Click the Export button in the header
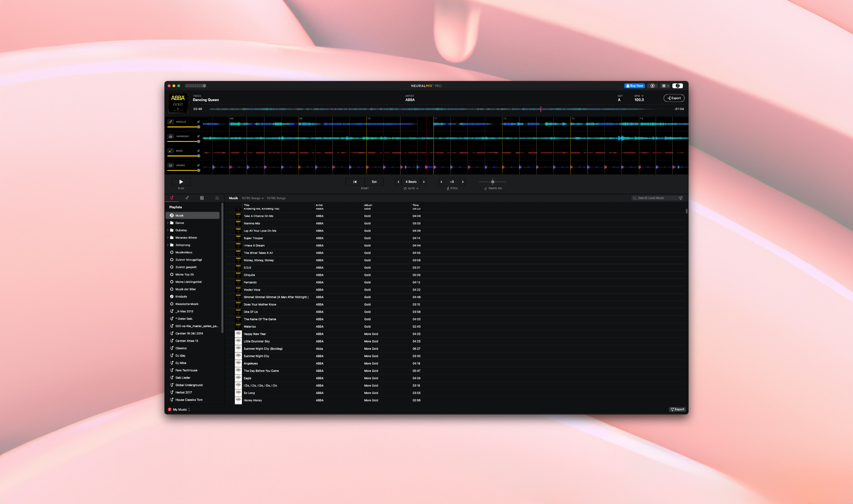 [674, 98]
